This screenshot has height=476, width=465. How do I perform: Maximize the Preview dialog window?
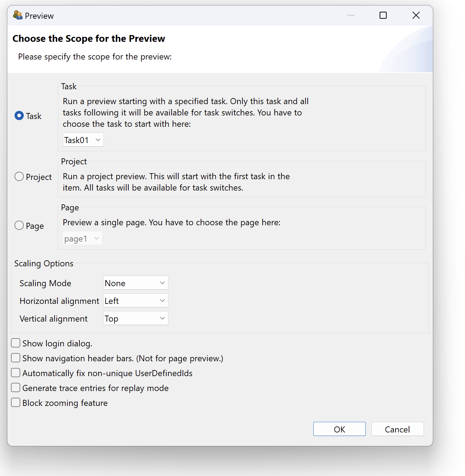click(x=383, y=15)
